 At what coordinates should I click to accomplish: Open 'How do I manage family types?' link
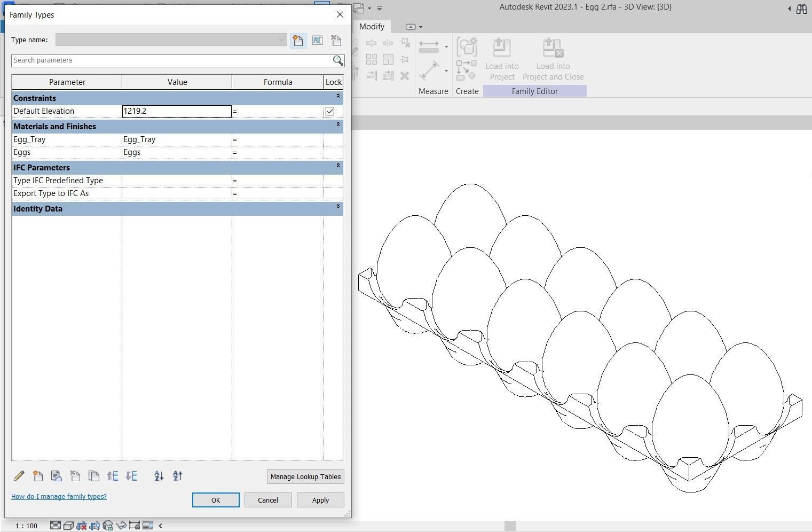[59, 497]
